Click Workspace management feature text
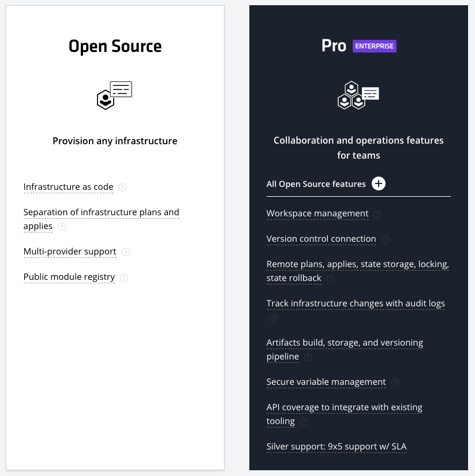Screen dimensions: 475x476 [x=317, y=213]
